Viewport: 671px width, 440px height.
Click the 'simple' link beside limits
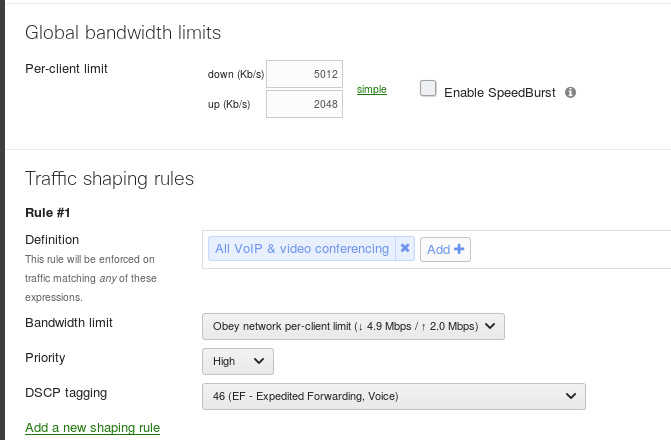[x=372, y=90]
